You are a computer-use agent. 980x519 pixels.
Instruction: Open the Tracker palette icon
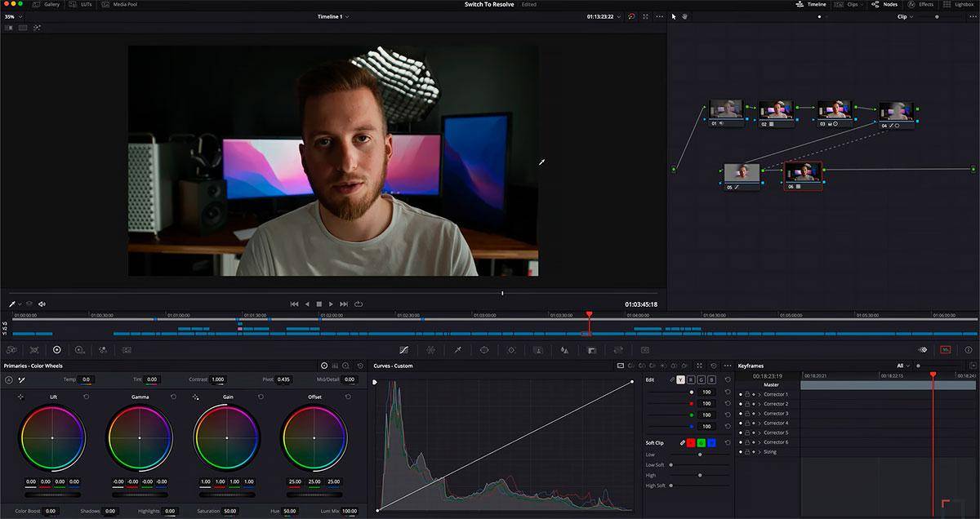[511, 349]
